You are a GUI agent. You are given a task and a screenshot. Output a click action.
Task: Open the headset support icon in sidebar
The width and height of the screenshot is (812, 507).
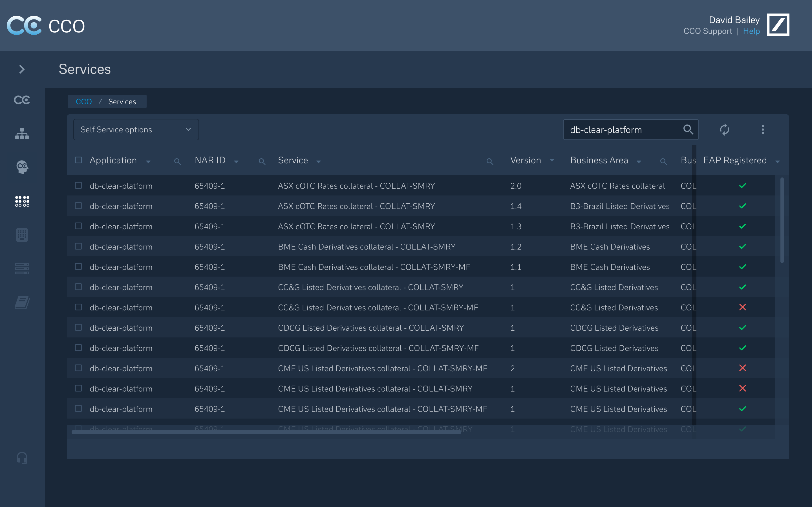click(x=22, y=458)
